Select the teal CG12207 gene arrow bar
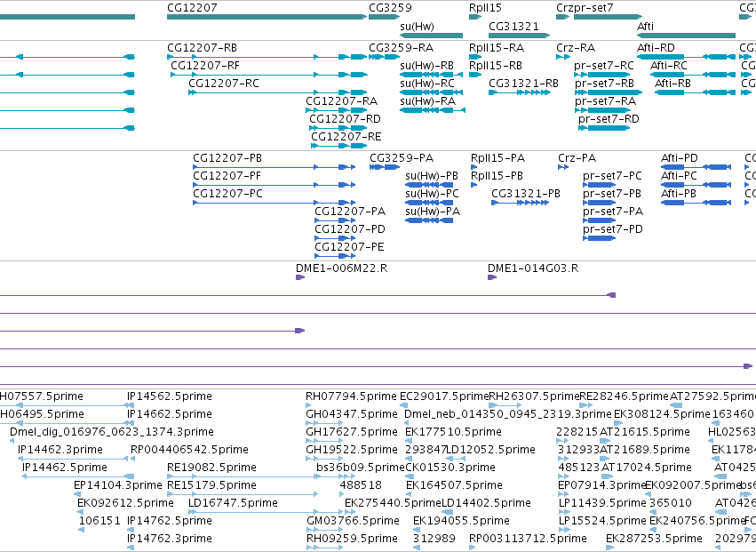The height and width of the screenshot is (552, 756). [267, 17]
